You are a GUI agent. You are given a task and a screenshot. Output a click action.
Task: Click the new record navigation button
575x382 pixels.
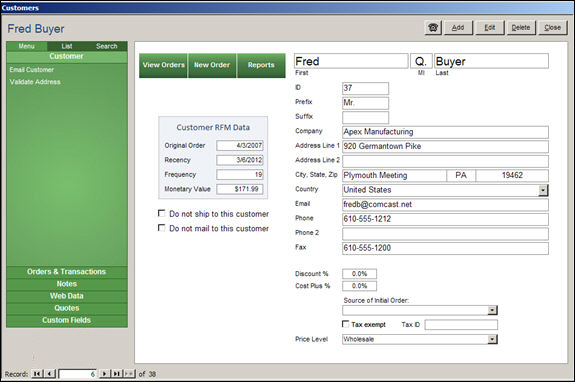(129, 374)
